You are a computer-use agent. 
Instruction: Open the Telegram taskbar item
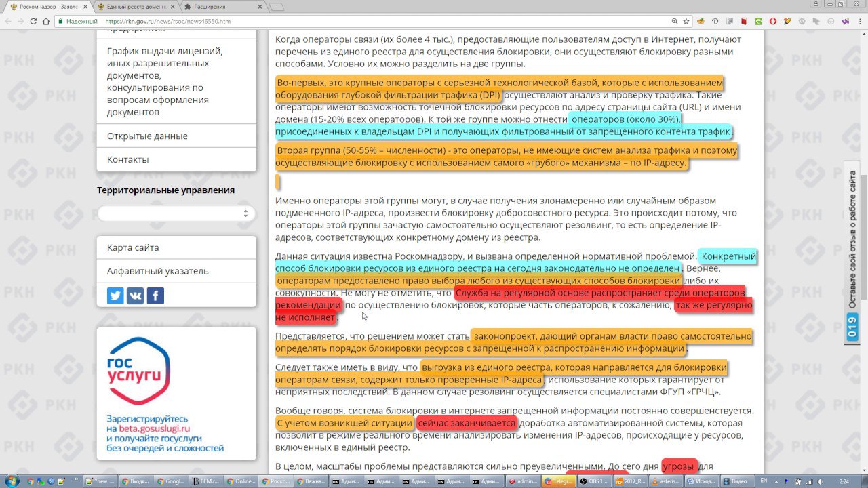559,481
